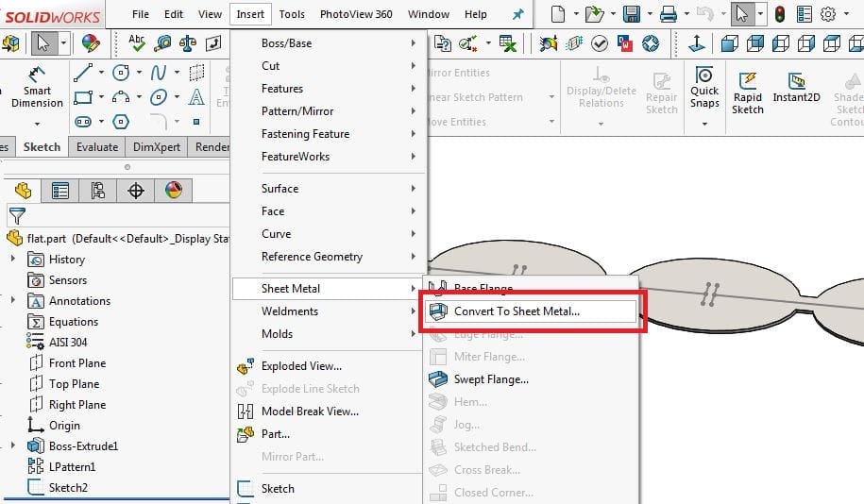Open Edit Appearance color ball icon
Viewport: 864px width, 504px height.
(x=91, y=43)
